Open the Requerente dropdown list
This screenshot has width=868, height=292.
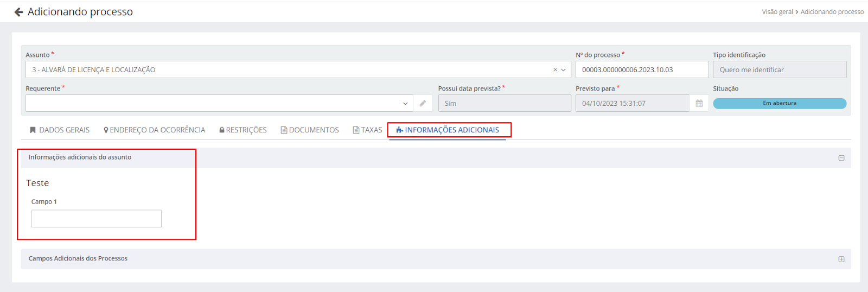(405, 103)
